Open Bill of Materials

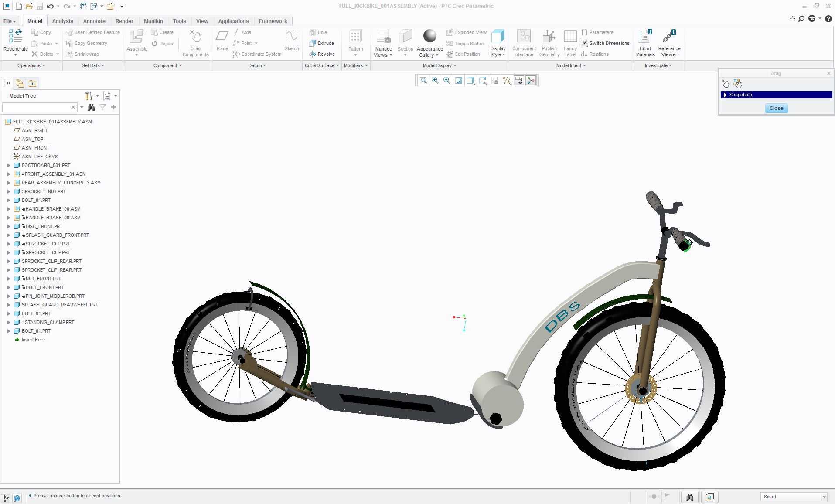click(645, 43)
